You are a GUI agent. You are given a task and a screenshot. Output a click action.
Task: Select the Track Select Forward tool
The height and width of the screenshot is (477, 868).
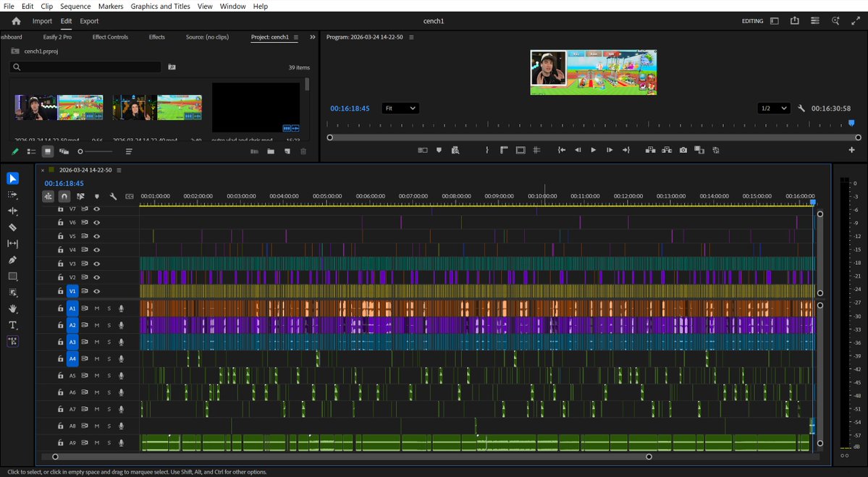click(12, 195)
